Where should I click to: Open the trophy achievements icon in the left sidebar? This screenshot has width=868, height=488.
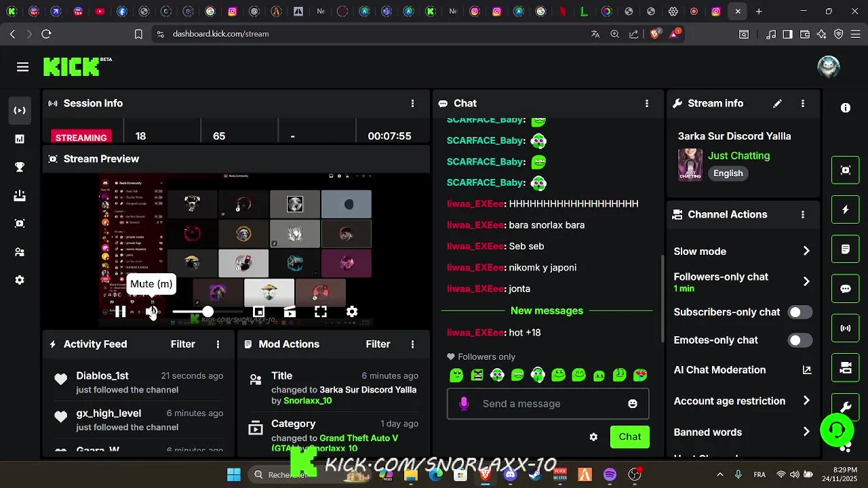pyautogui.click(x=20, y=167)
